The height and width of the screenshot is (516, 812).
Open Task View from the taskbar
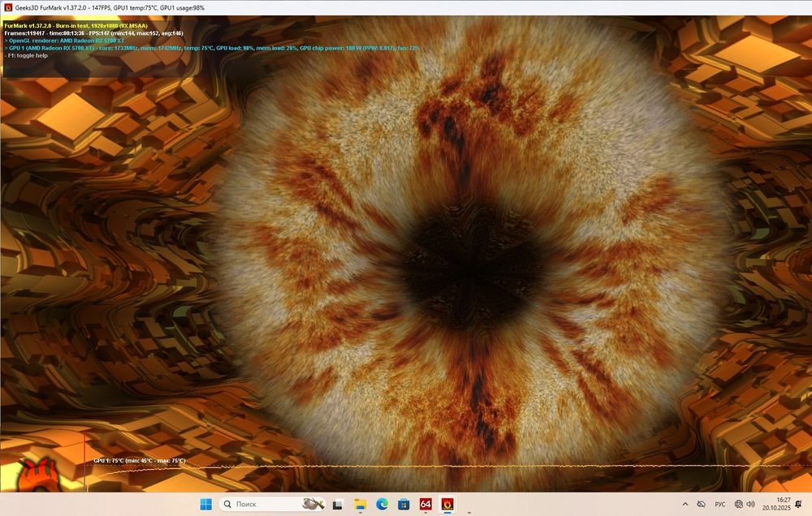pos(338,504)
